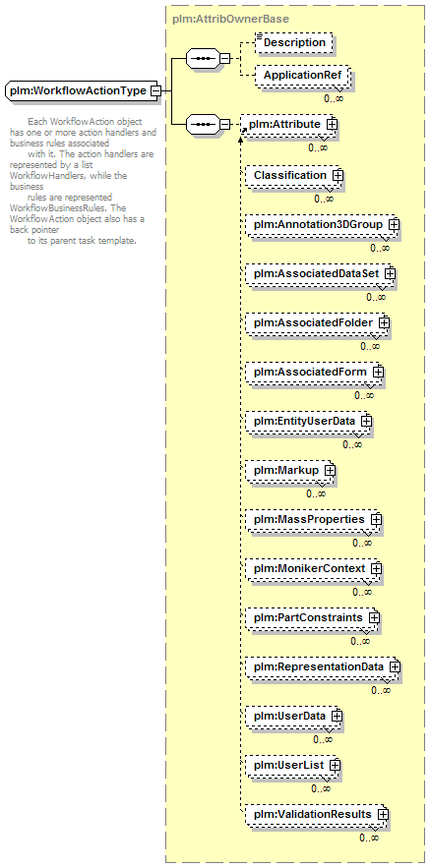The image size is (430, 868).
Task: Expand plm:AssociatedFolder plus icon
Action: coord(384,322)
